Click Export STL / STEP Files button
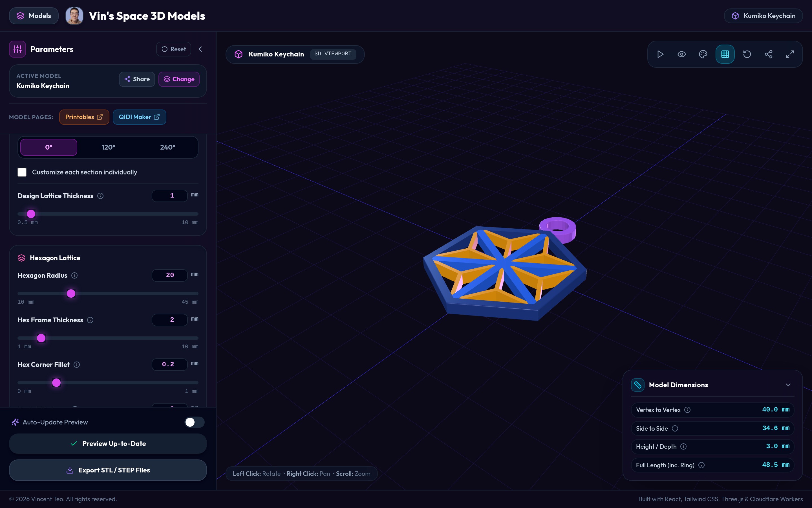This screenshot has width=812, height=508. [108, 470]
